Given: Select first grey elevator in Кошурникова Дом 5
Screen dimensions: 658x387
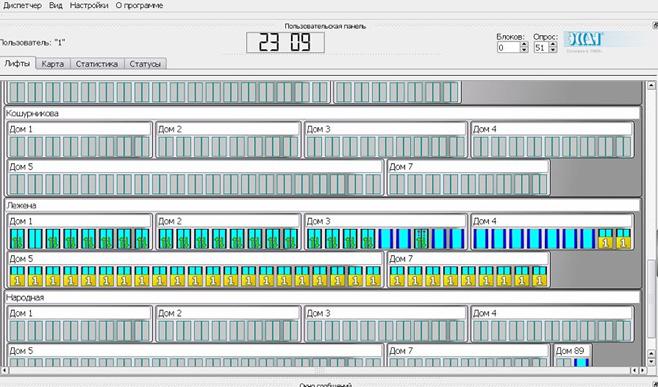Looking at the screenshot, I should pos(17,184).
